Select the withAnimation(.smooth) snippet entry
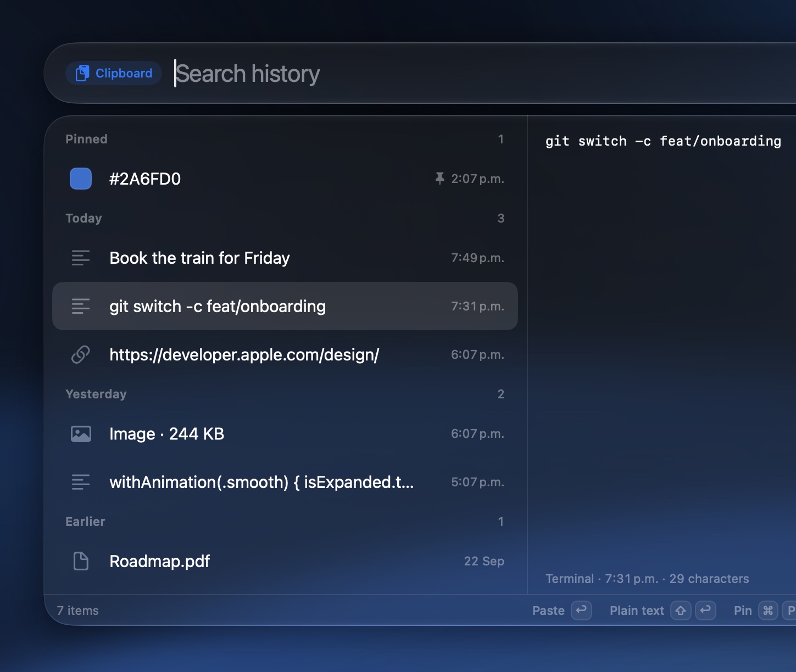 285,482
